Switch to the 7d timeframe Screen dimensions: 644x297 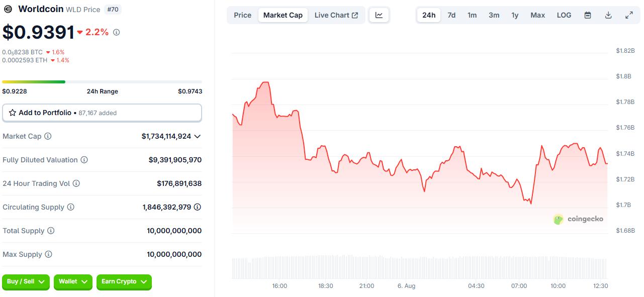(451, 15)
